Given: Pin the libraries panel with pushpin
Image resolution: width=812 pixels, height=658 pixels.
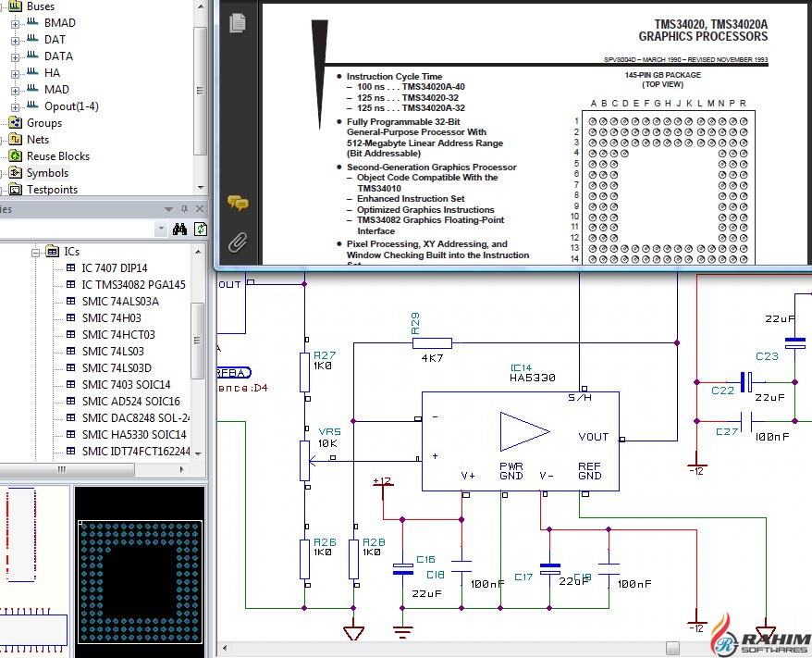Looking at the screenshot, I should click(185, 209).
